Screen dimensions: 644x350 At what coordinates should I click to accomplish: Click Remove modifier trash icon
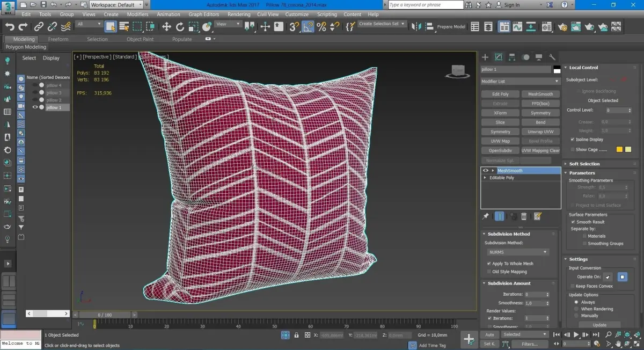(524, 216)
